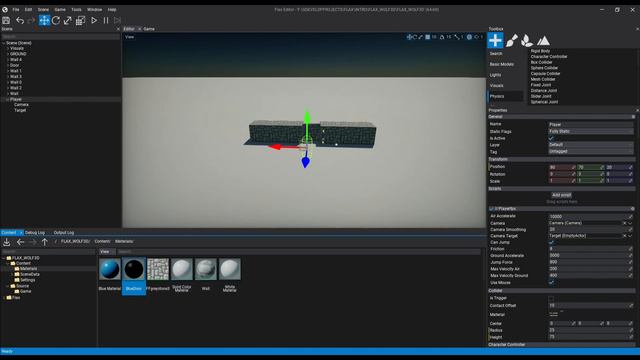Open the Tools menu
The image size is (640, 360).
tap(76, 9)
